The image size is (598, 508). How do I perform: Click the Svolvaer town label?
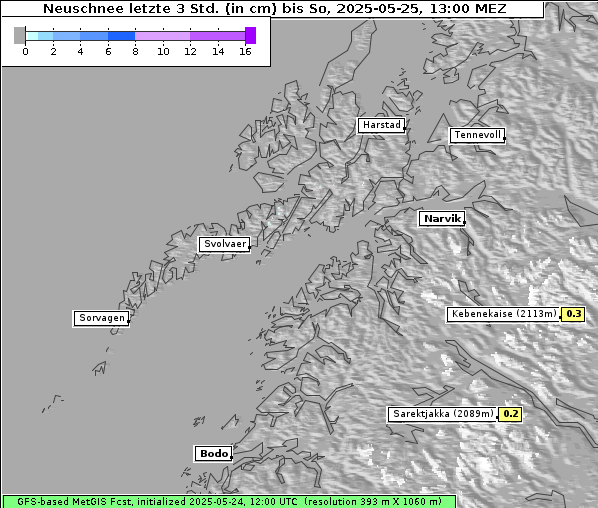(x=224, y=244)
